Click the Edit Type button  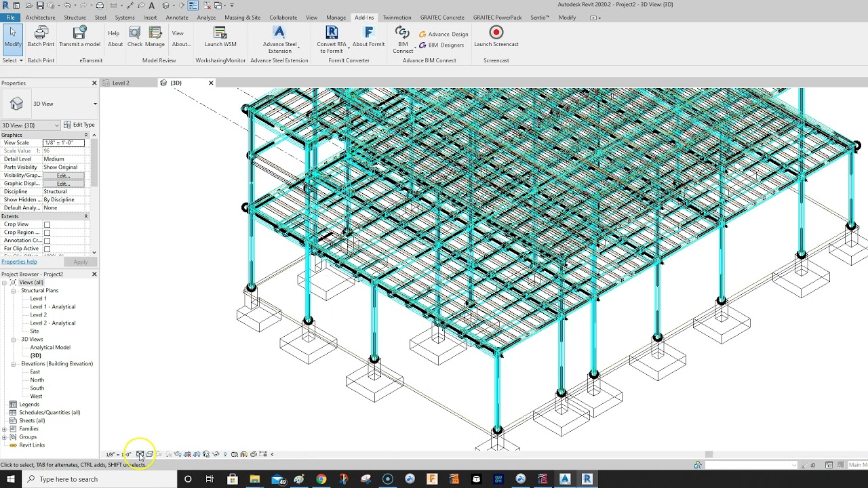(x=79, y=125)
